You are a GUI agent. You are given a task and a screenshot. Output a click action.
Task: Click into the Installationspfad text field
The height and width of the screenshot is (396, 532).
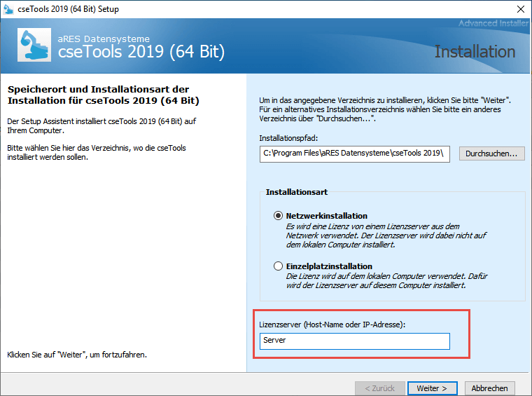(x=356, y=153)
